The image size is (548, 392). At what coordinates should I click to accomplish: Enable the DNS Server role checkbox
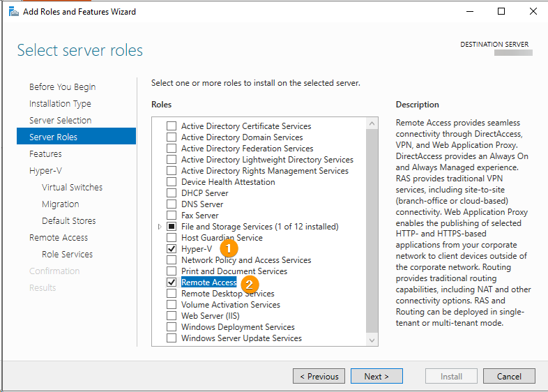tap(172, 204)
